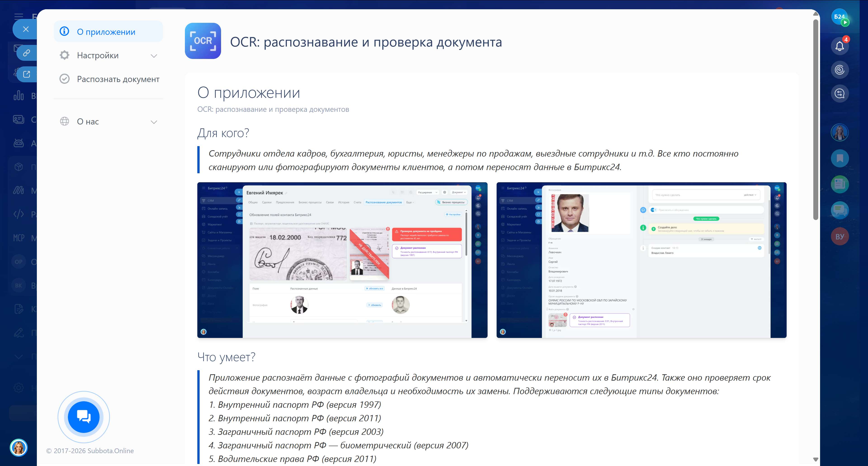Click the OCR application logo icon
The width and height of the screenshot is (868, 466).
click(203, 41)
